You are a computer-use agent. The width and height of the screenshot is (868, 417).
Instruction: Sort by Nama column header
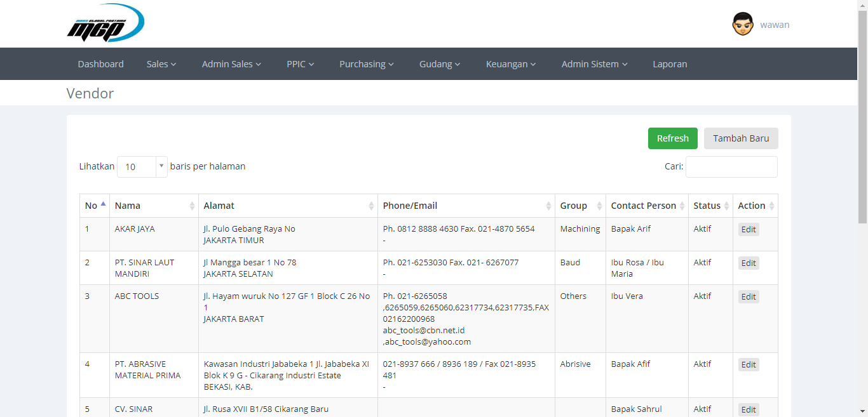[154, 206]
